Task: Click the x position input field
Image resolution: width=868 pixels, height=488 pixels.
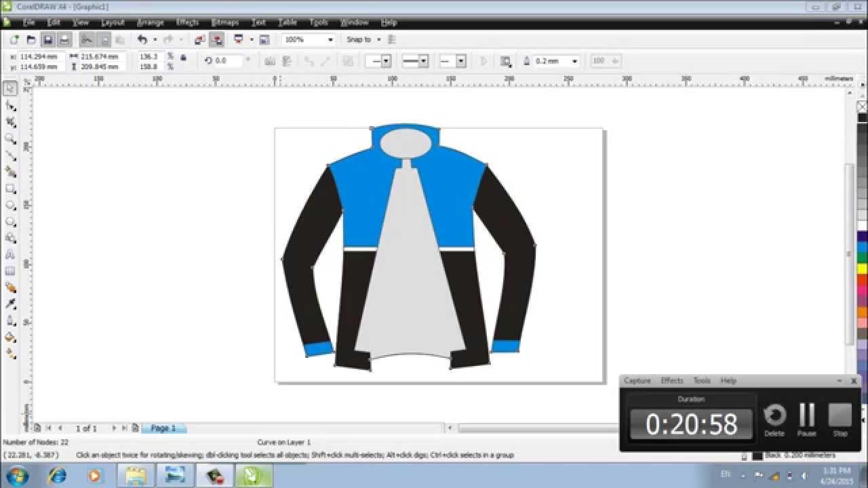Action: coord(42,57)
